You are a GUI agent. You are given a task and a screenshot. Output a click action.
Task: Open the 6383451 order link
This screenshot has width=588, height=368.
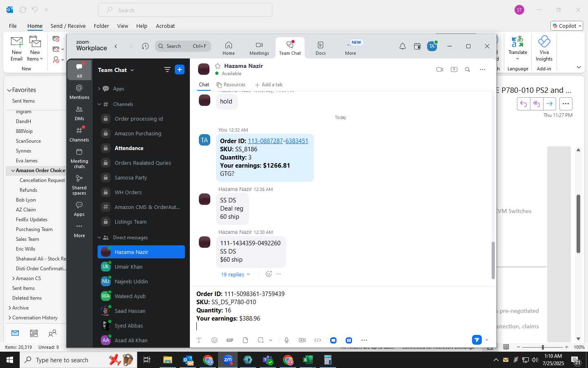pos(297,141)
